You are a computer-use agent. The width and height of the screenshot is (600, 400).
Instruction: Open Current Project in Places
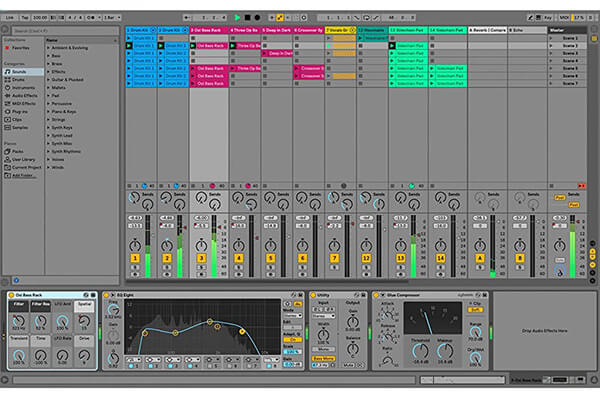23,167
